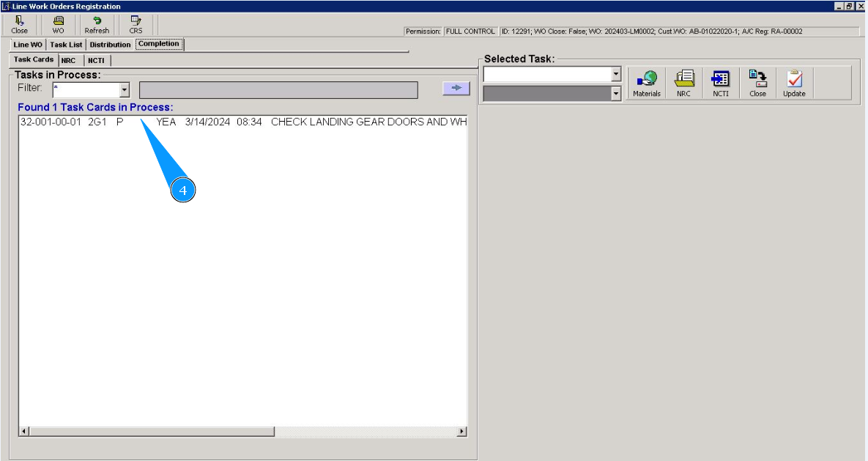Expand the Filter dropdown arrow
The height and width of the screenshot is (461, 868).
(x=125, y=89)
